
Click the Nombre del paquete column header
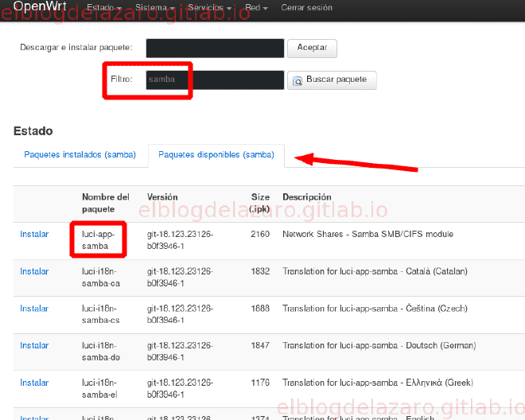coord(106,203)
